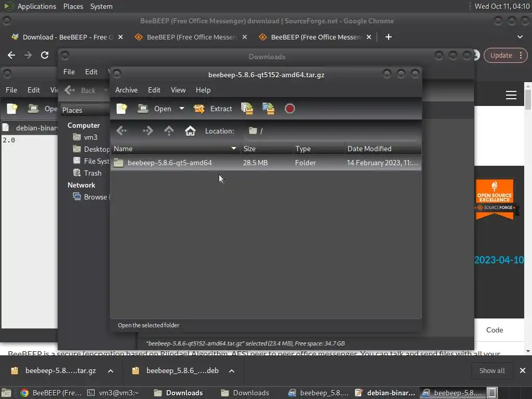Select vm3 home in Places sidebar
The width and height of the screenshot is (532, 399).
pyautogui.click(x=86, y=137)
